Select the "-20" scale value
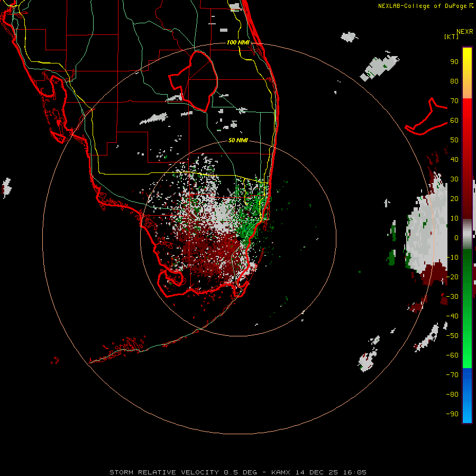This screenshot has height=476, width=476. 452,277
